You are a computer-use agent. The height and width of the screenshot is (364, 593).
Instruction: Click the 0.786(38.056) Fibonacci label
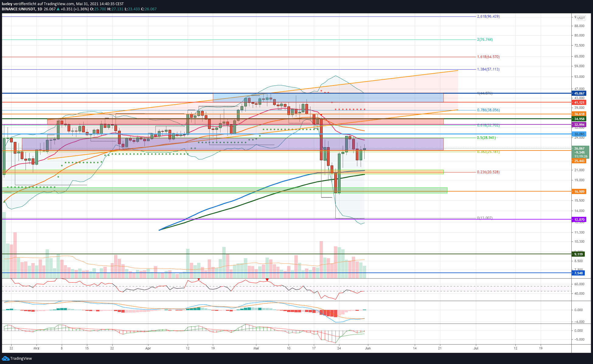(x=488, y=110)
